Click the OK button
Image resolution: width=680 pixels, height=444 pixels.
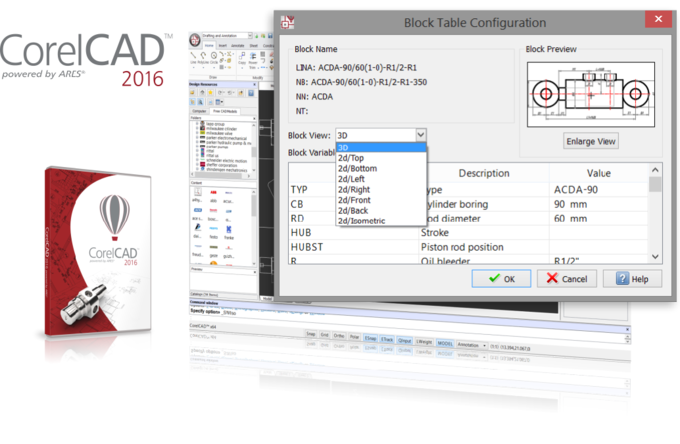(x=501, y=279)
